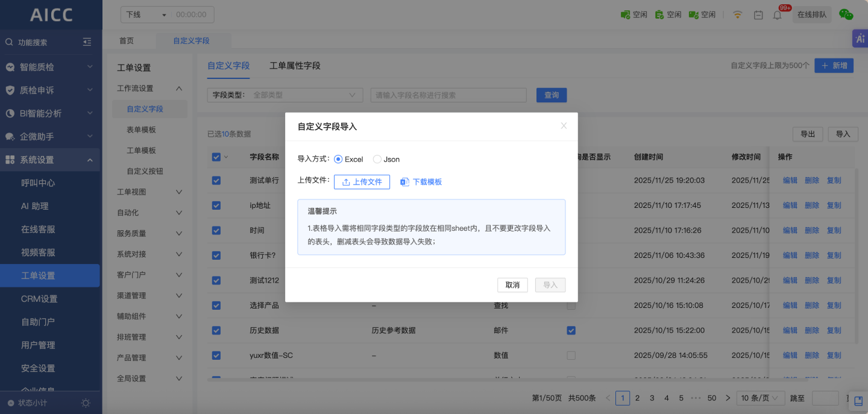Select Excel import method
The height and width of the screenshot is (414, 868).
338,159
